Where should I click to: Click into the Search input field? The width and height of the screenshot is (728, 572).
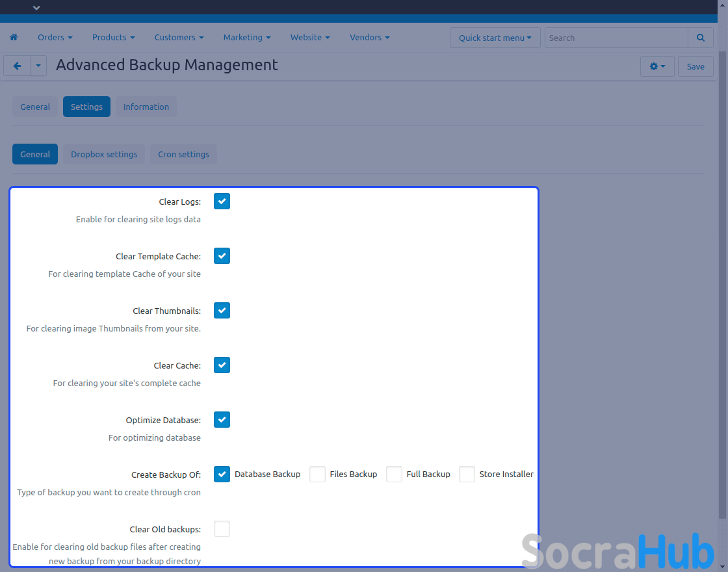(x=616, y=38)
